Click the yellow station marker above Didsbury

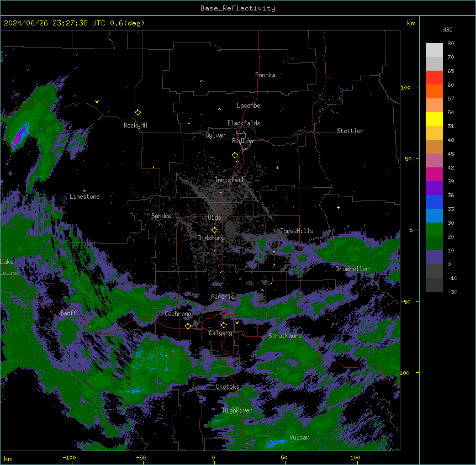[214, 230]
